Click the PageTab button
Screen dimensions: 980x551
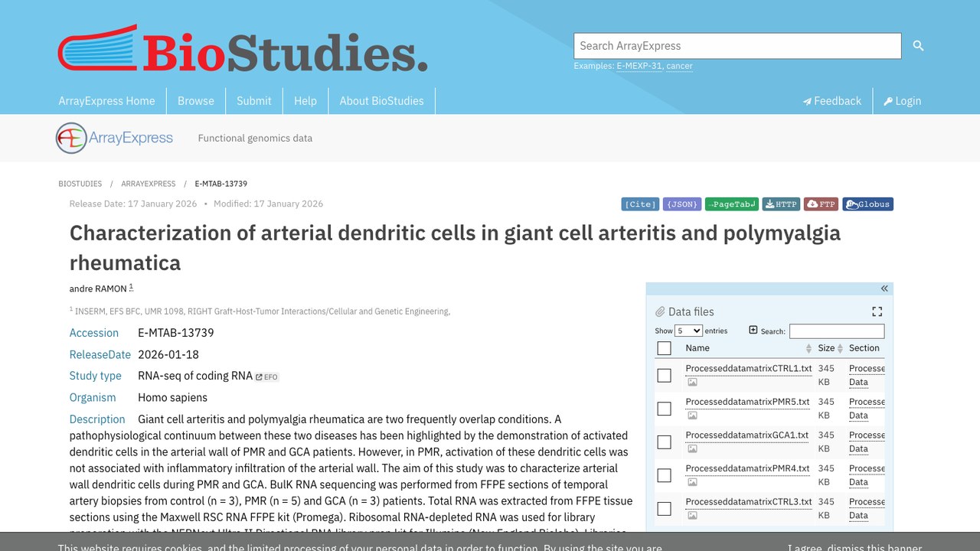[732, 204]
